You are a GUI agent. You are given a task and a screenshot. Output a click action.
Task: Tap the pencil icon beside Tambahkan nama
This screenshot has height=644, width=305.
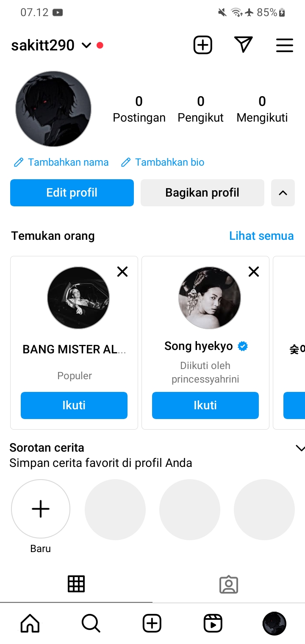pyautogui.click(x=18, y=162)
